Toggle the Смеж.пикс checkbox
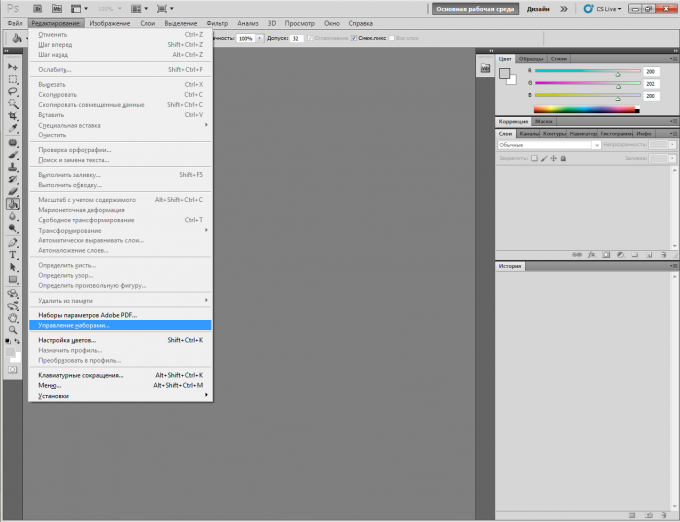 click(353, 37)
